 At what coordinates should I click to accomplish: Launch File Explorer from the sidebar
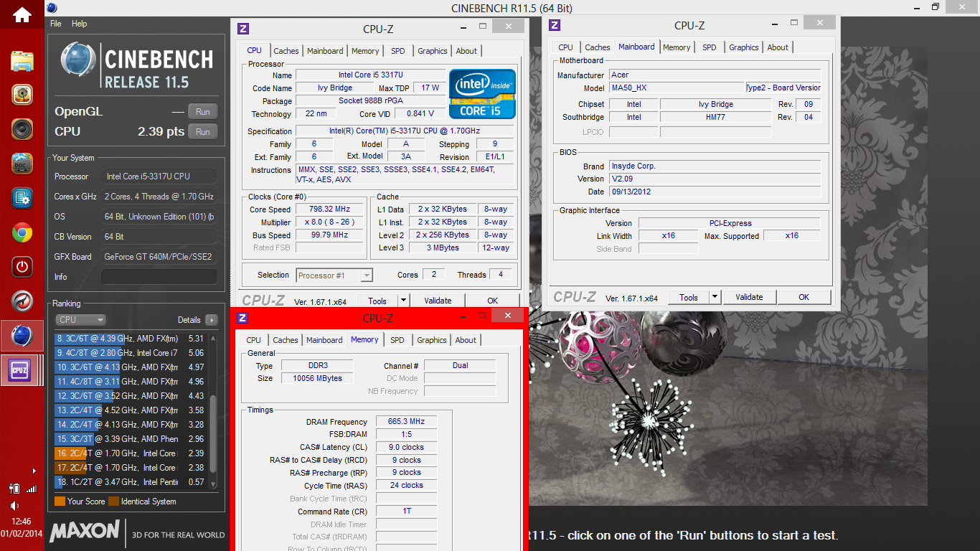click(22, 60)
